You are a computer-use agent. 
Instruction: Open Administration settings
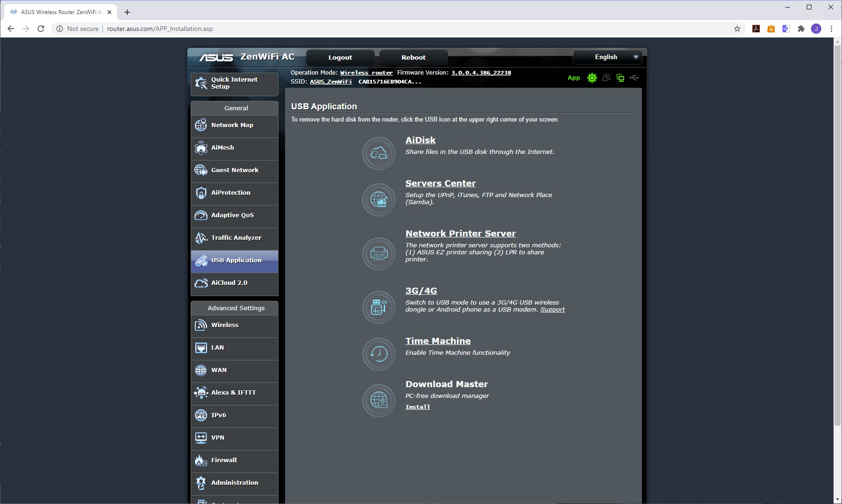tap(234, 483)
